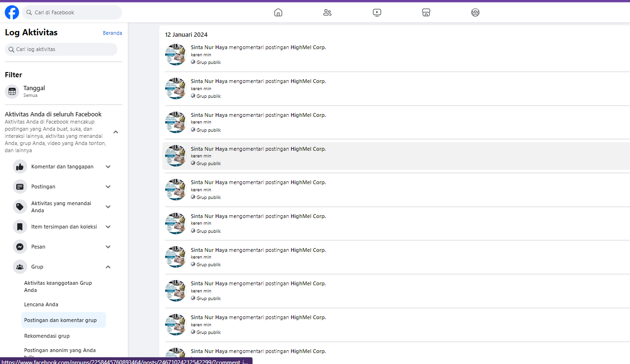Click the thumbs-up Komentar dan tanggapan icon

click(20, 166)
